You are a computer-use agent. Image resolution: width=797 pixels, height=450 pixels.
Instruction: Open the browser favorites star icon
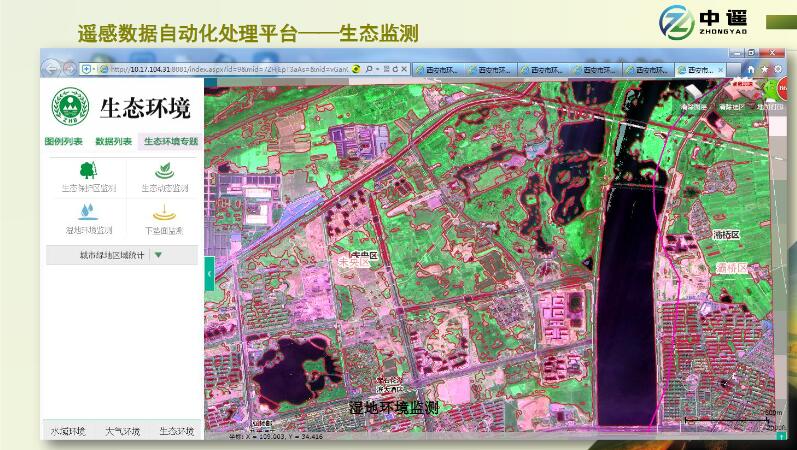coord(764,69)
